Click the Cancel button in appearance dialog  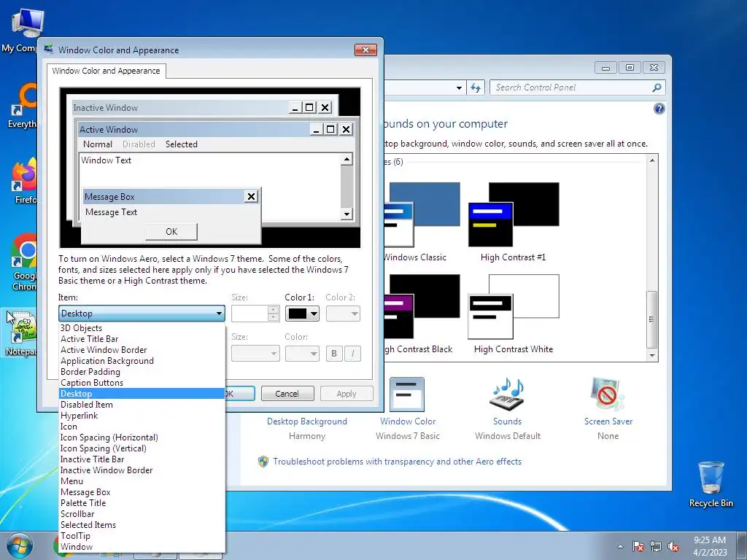(x=287, y=394)
